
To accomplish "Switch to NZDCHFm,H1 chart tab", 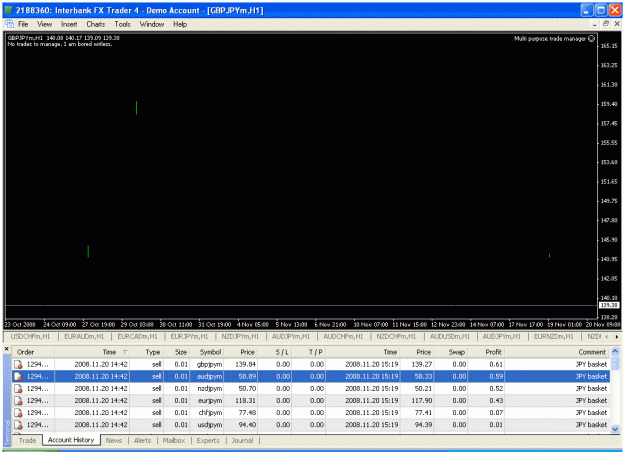I will [396, 336].
